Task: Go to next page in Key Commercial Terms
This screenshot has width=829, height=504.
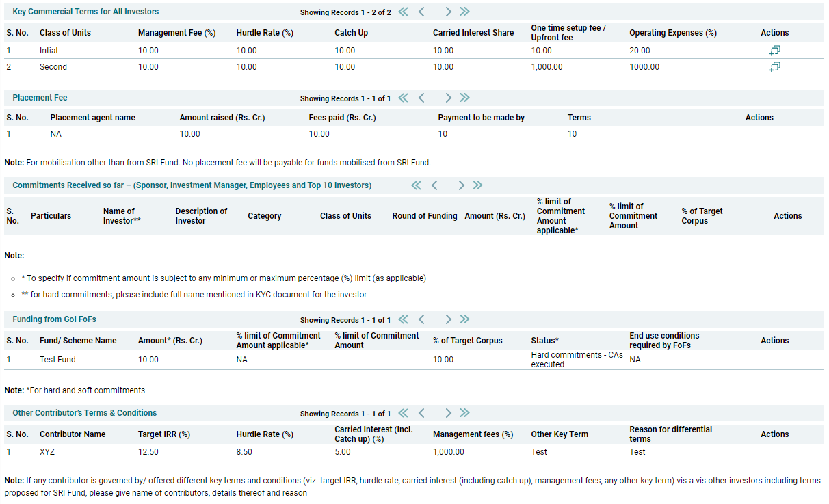Action: 448,12
